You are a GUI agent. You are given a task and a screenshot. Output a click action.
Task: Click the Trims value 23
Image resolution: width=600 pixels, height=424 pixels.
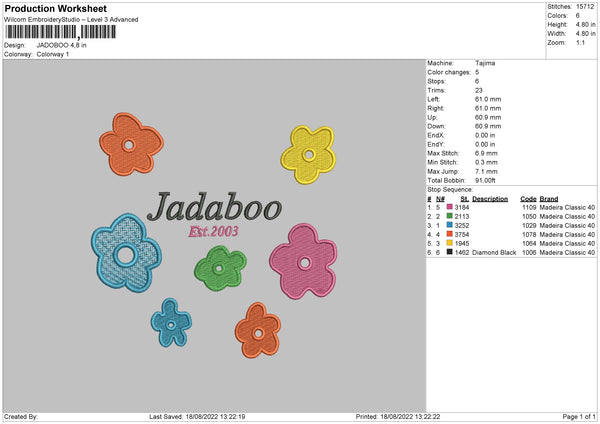pos(478,90)
